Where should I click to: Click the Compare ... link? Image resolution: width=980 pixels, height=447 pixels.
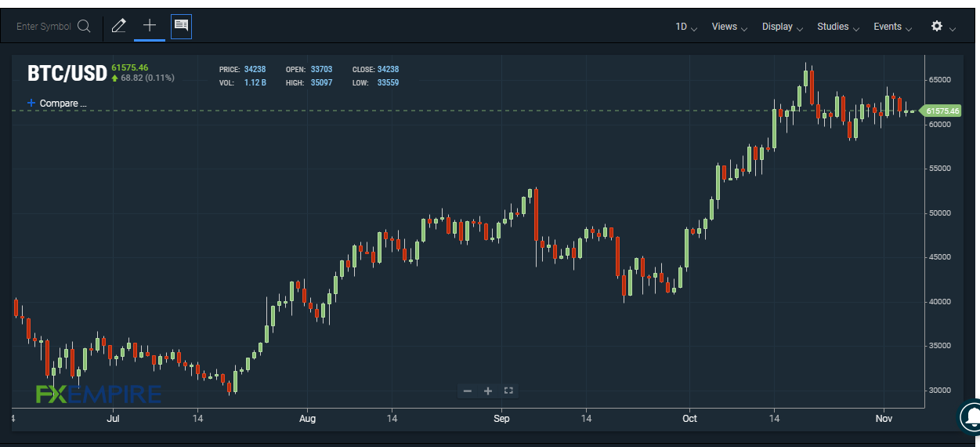(x=63, y=104)
